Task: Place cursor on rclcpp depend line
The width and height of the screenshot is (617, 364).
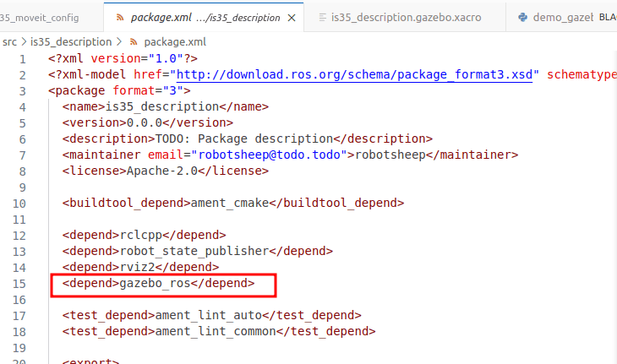Action: coord(144,235)
